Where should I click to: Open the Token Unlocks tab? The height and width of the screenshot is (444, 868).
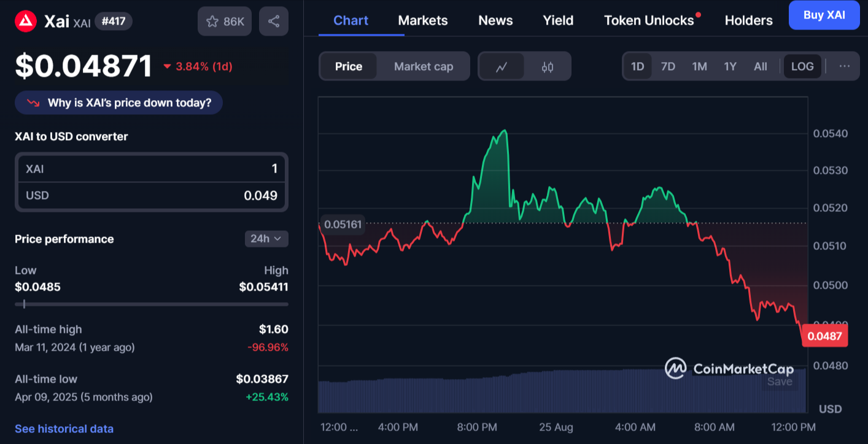click(x=649, y=20)
